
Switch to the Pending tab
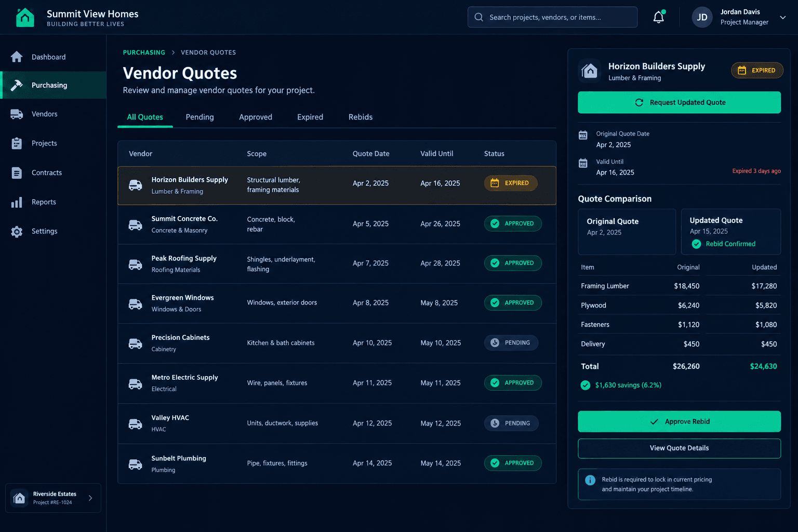pyautogui.click(x=199, y=117)
